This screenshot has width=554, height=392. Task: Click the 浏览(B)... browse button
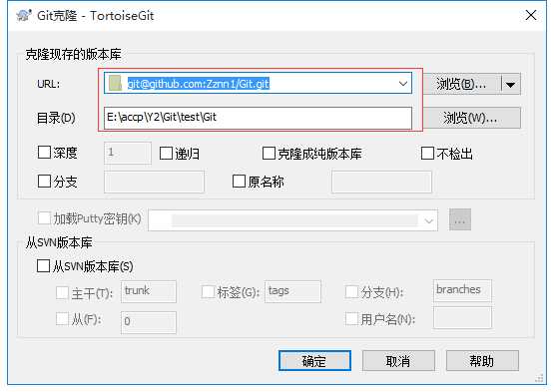coord(461,84)
